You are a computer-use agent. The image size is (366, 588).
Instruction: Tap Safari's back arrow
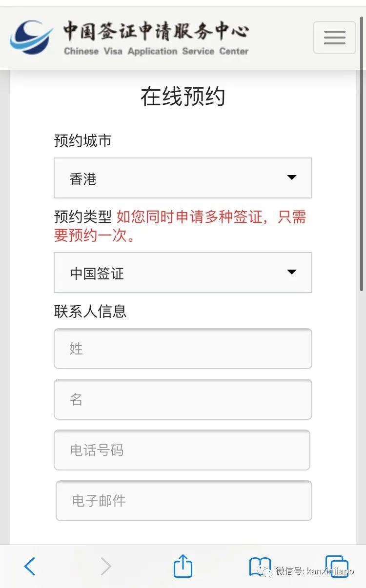30,566
